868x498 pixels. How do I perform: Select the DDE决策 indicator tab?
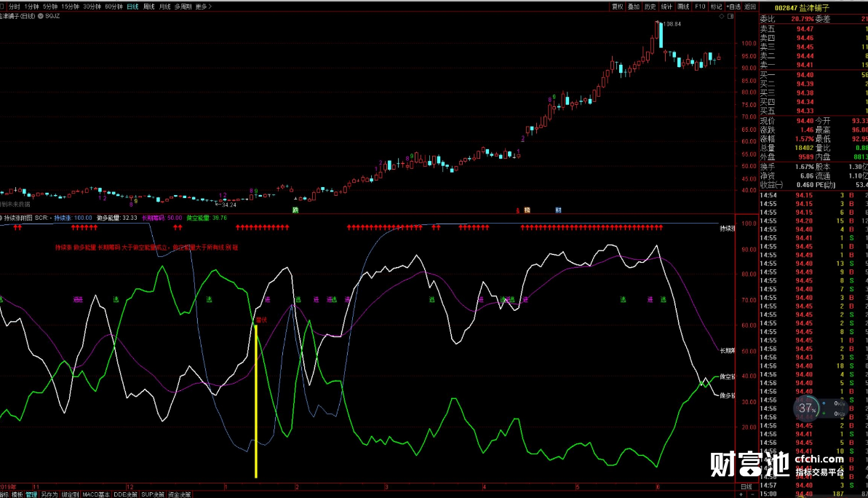click(126, 494)
